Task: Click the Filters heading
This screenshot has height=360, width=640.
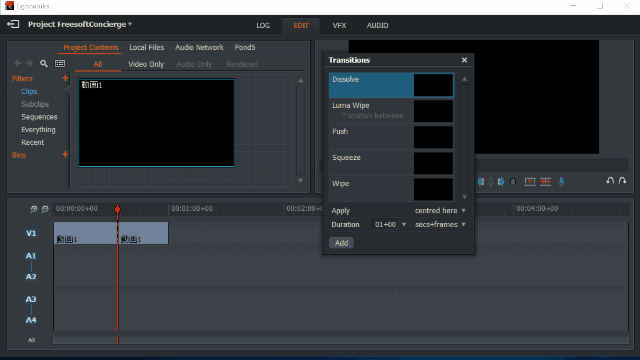Action: coord(22,78)
